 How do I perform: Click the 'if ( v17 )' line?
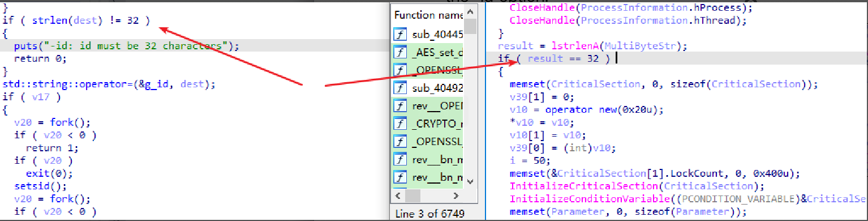pos(32,96)
